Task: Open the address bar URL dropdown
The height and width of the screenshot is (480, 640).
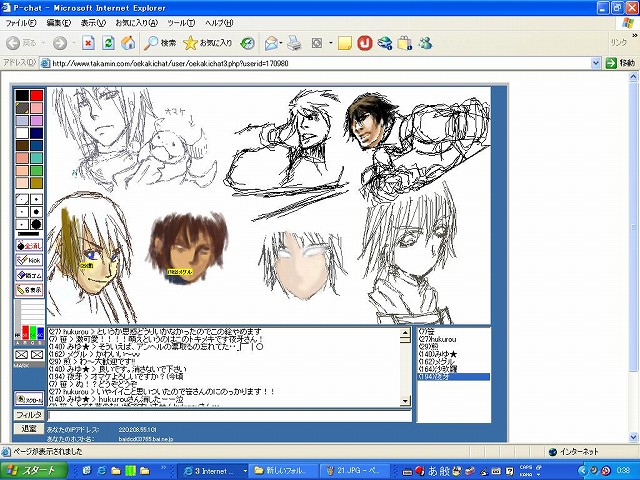Action: (x=596, y=63)
